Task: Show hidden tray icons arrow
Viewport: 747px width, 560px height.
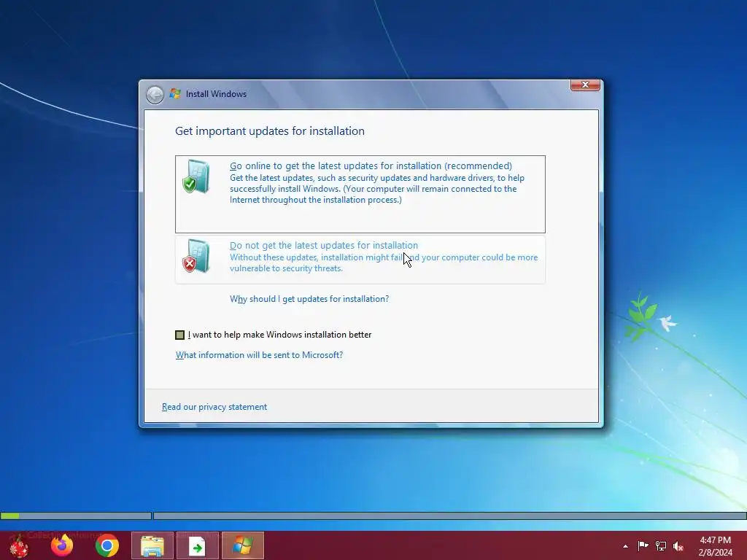Action: pyautogui.click(x=625, y=546)
